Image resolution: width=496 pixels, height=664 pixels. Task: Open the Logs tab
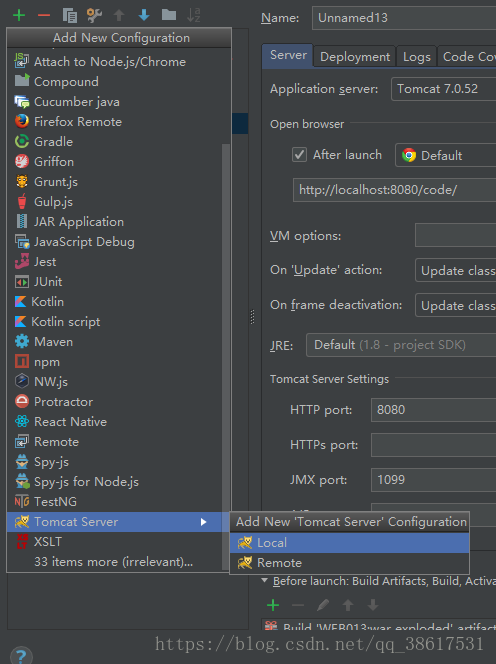pos(417,57)
